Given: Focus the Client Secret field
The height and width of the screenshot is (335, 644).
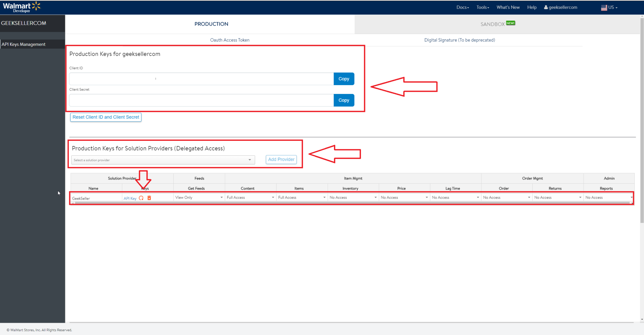Looking at the screenshot, I should click(x=201, y=100).
